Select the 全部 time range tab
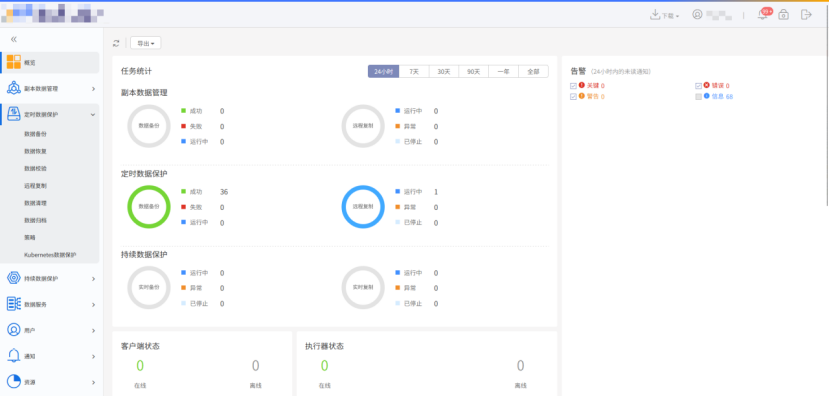Viewport: 829px width, 396px height. (533, 71)
